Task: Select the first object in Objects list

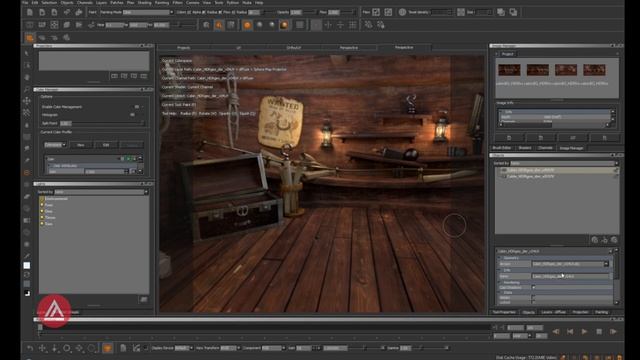Action: click(x=557, y=170)
